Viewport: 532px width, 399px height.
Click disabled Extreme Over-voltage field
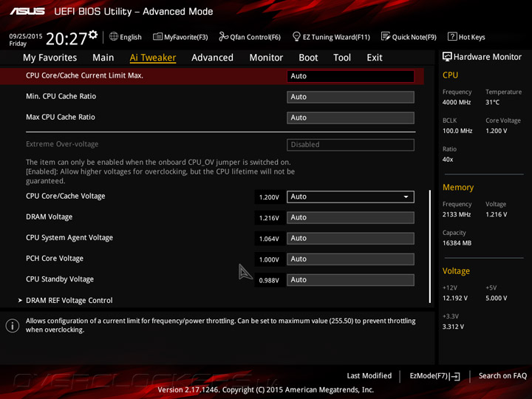point(350,145)
